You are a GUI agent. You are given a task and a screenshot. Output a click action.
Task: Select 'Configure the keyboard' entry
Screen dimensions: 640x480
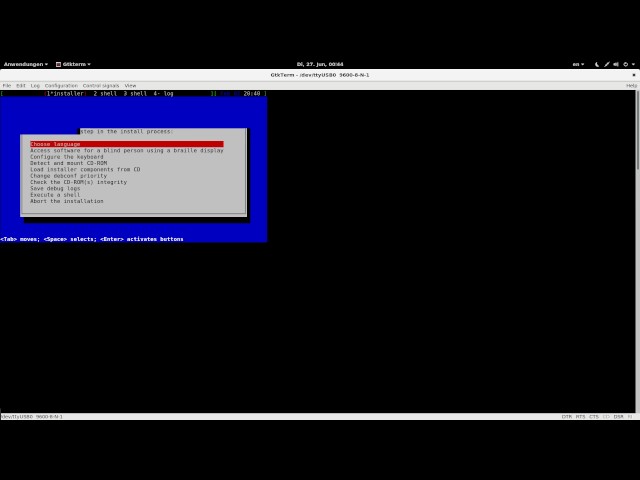[67, 157]
